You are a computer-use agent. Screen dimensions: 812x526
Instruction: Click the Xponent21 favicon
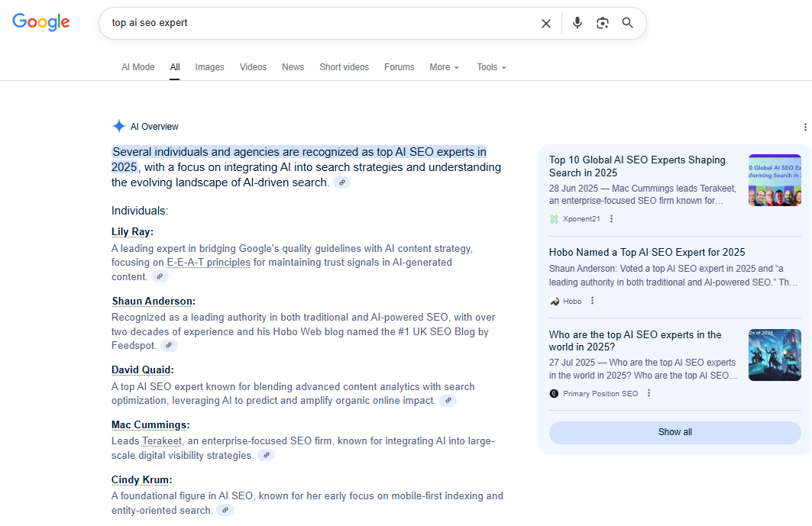click(x=554, y=219)
